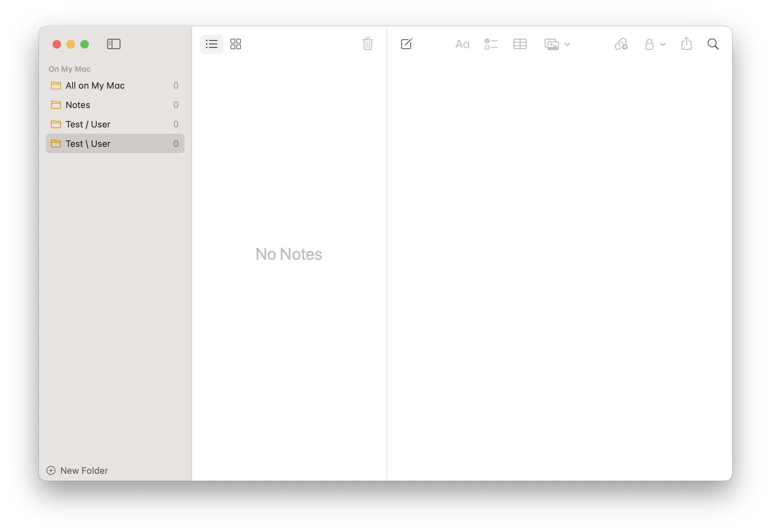Create a new note with compose icon
771x532 pixels.
(x=406, y=44)
